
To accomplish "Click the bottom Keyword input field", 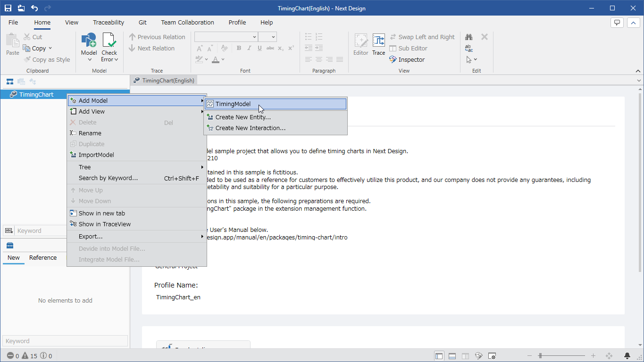I will pos(65,341).
